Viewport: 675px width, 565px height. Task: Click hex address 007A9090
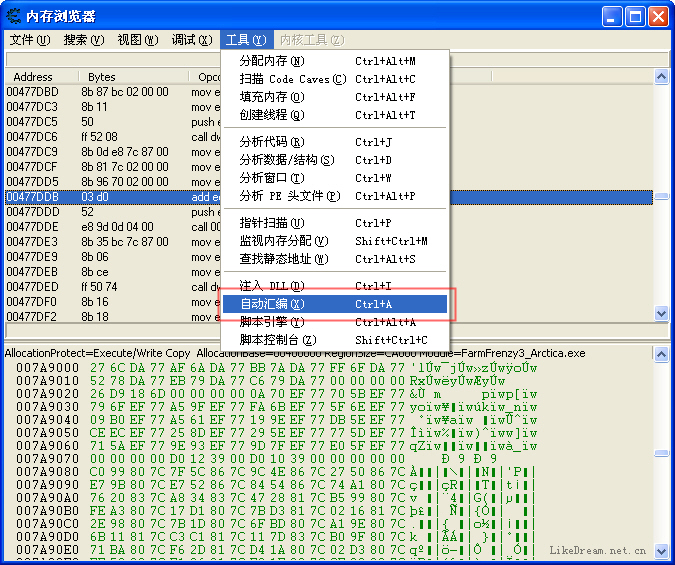coord(48,484)
